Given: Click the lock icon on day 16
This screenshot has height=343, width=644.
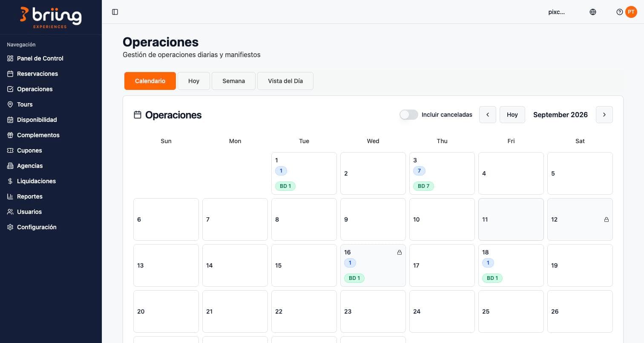Looking at the screenshot, I should [x=399, y=252].
